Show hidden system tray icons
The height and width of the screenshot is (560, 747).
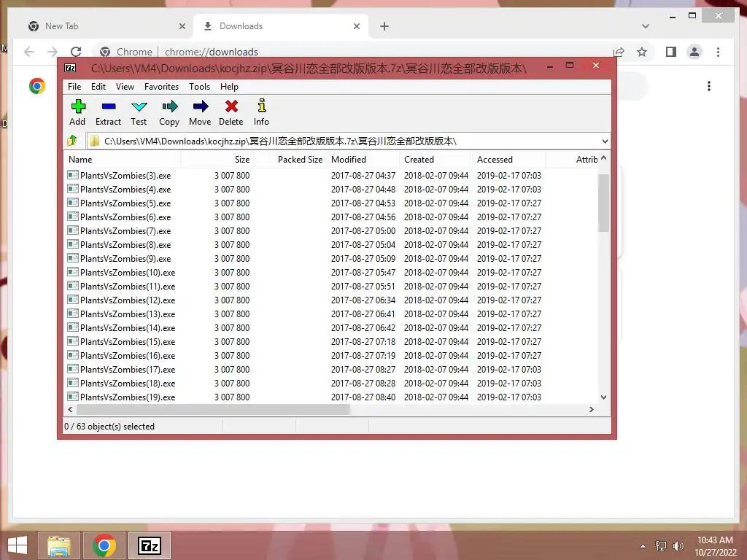click(x=643, y=545)
